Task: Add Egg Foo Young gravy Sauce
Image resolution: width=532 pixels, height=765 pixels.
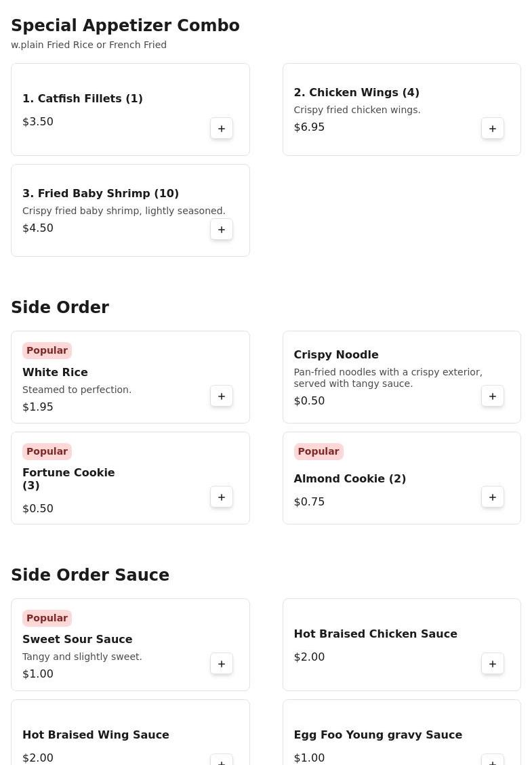Action: (493, 761)
